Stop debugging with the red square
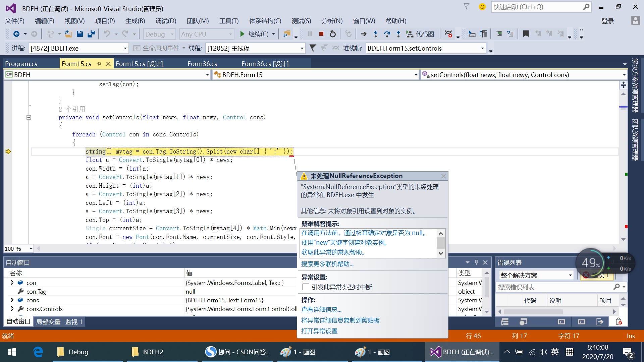644x362 pixels. tap(321, 34)
